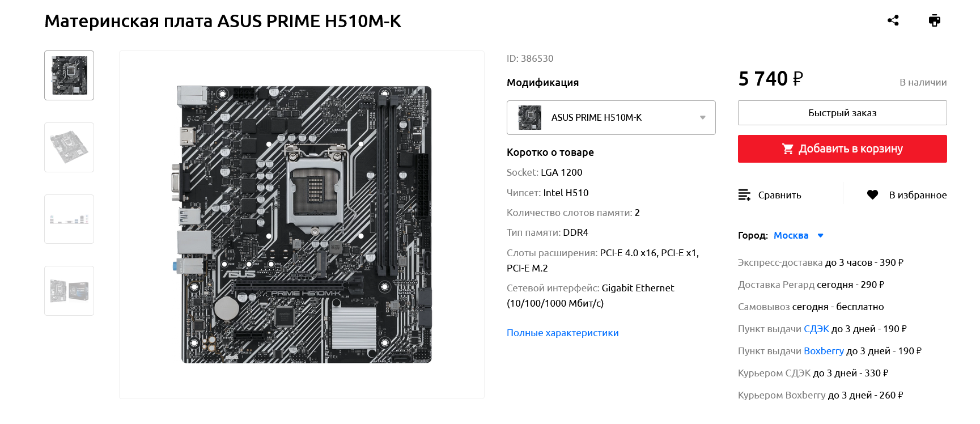Select the box packaging thumbnail
The height and width of the screenshot is (424, 980).
tap(69, 291)
